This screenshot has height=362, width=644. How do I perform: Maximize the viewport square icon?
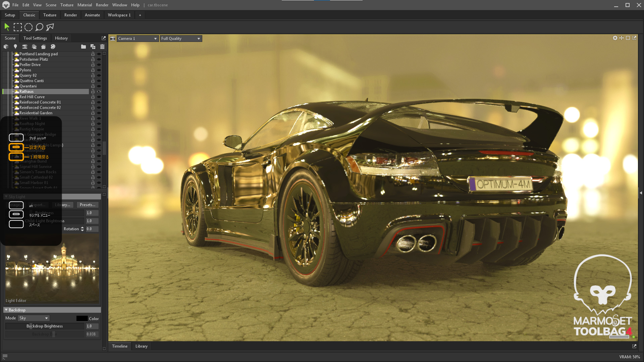[x=628, y=38]
